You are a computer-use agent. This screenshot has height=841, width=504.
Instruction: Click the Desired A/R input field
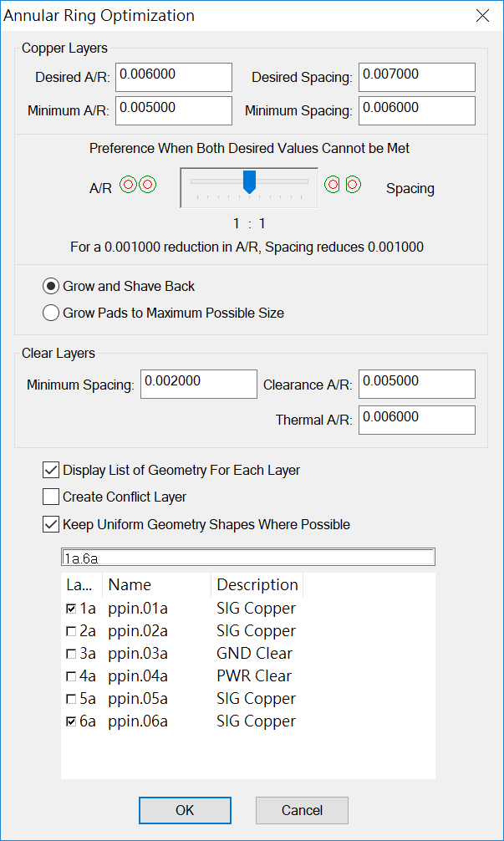click(x=174, y=77)
